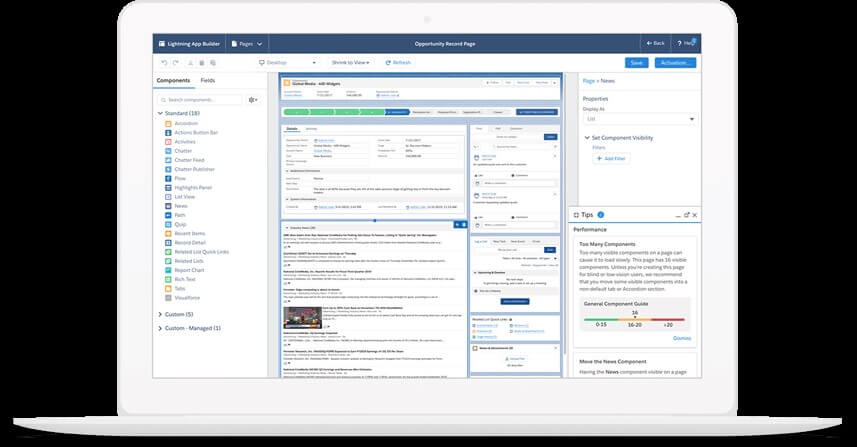The width and height of the screenshot is (857, 447).
Task: Expand the Custom - Managed section
Action: tap(160, 328)
